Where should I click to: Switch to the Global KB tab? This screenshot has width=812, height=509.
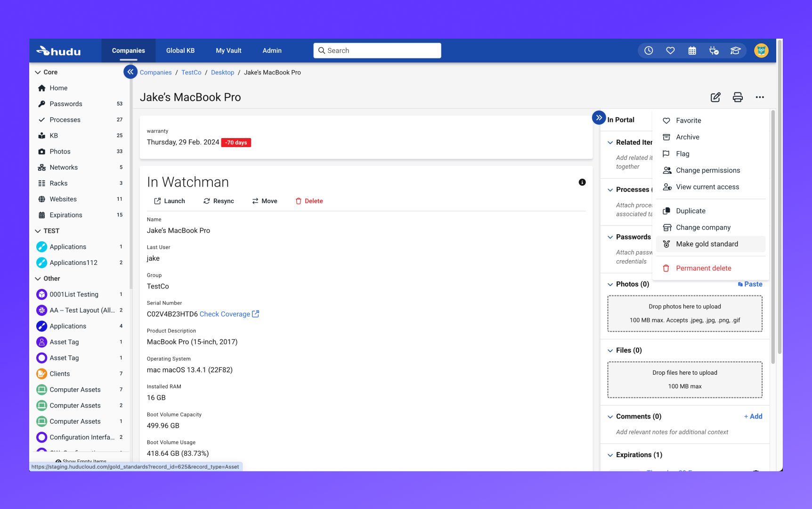coord(180,50)
